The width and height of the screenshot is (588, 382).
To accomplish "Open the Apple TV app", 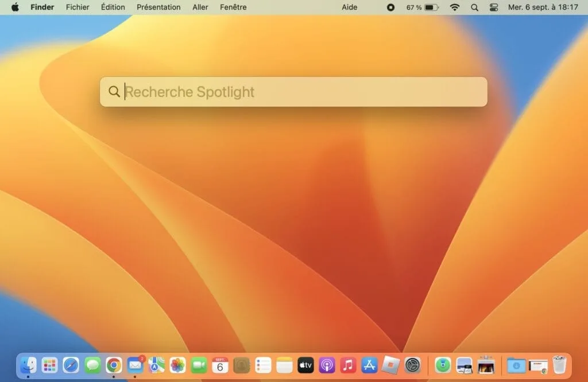I will pos(305,365).
